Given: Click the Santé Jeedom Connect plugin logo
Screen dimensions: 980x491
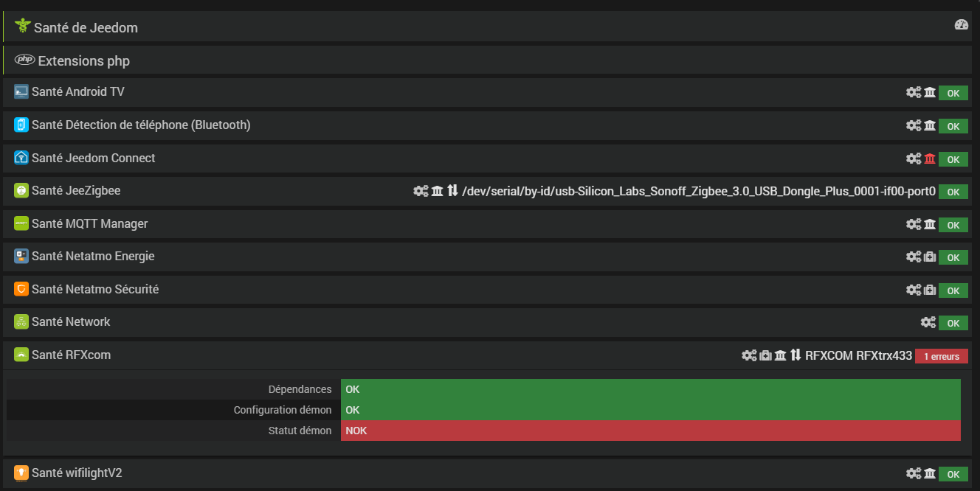Looking at the screenshot, I should pos(21,158).
